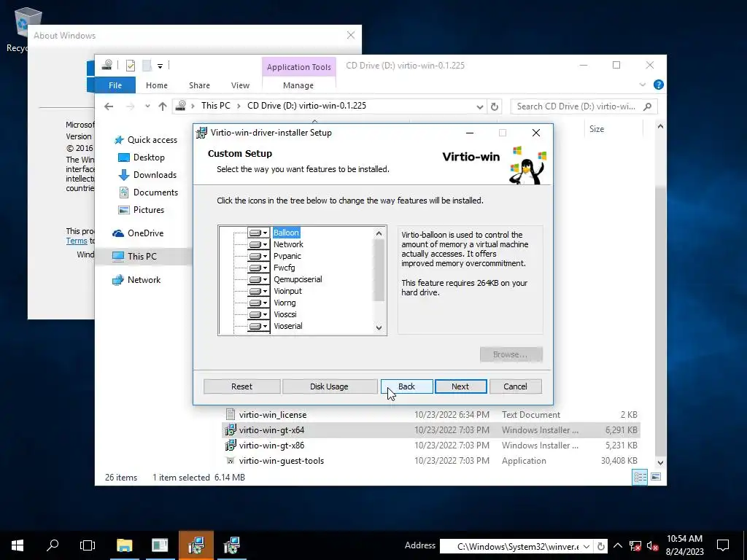Switch to large icons view in status bar
747x560 pixels.
(656, 477)
